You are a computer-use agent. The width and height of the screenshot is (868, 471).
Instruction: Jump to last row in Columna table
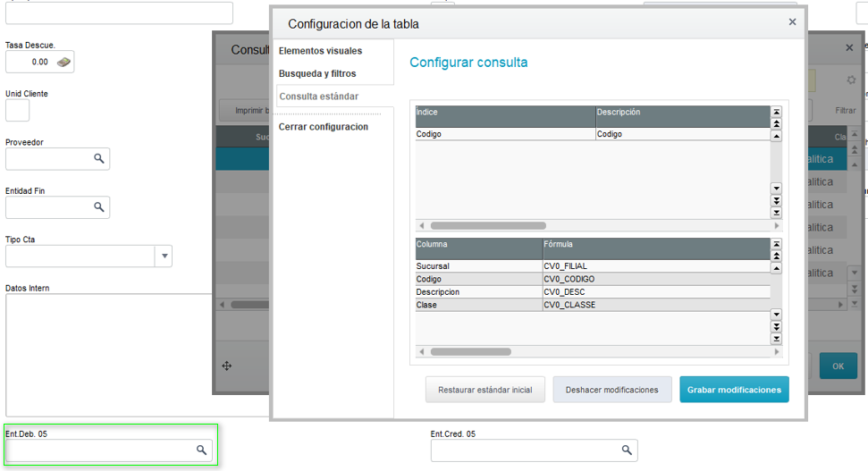pos(776,340)
